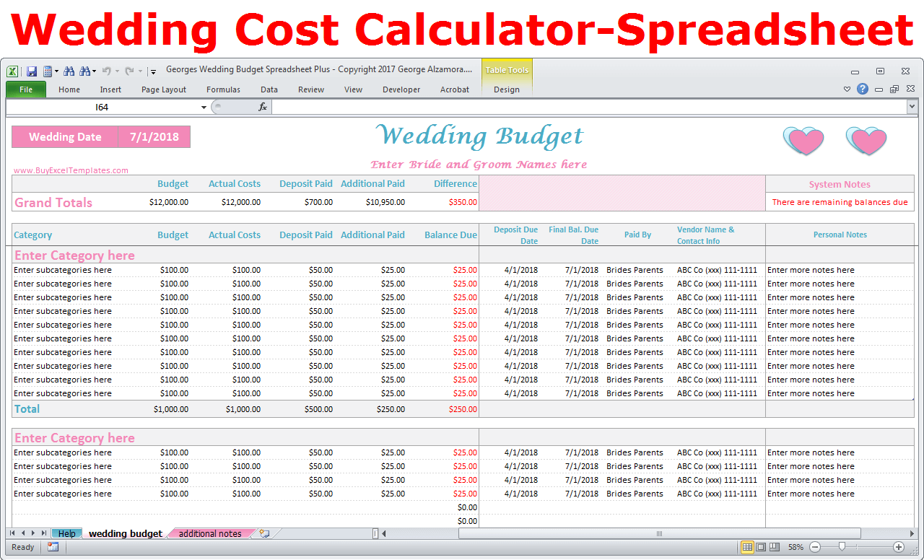Click the macro record icon in status bar
Screen dimensions: 924x560
(52, 546)
